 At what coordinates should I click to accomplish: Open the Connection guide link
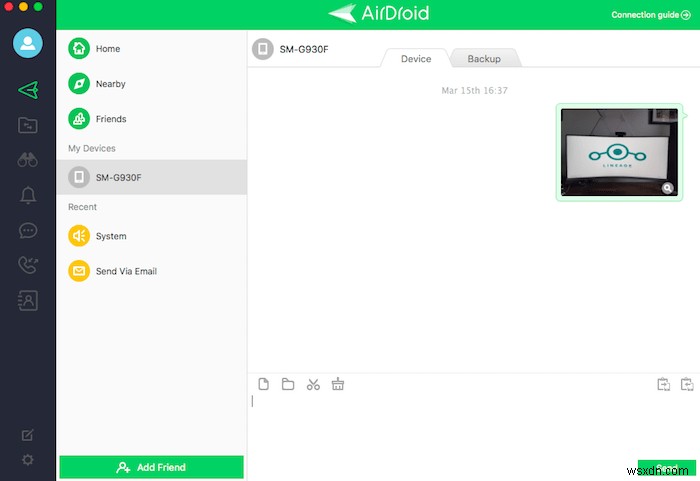coord(650,15)
